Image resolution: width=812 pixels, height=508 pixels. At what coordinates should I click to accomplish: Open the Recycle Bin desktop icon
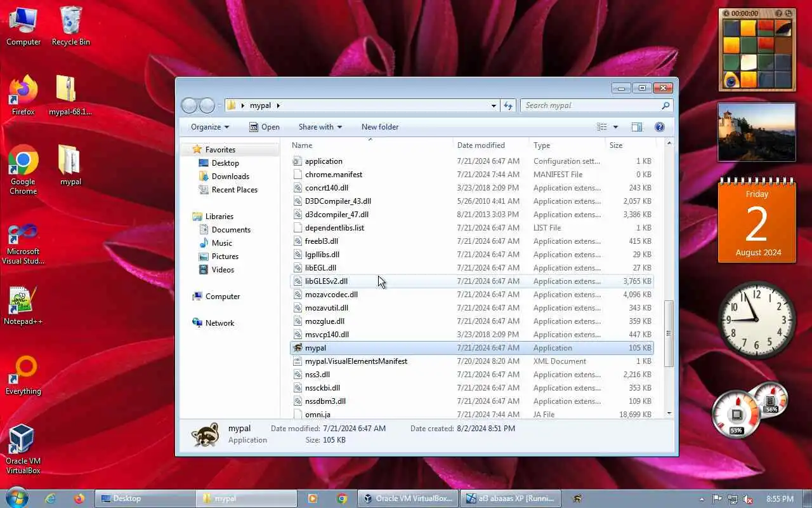70,25
